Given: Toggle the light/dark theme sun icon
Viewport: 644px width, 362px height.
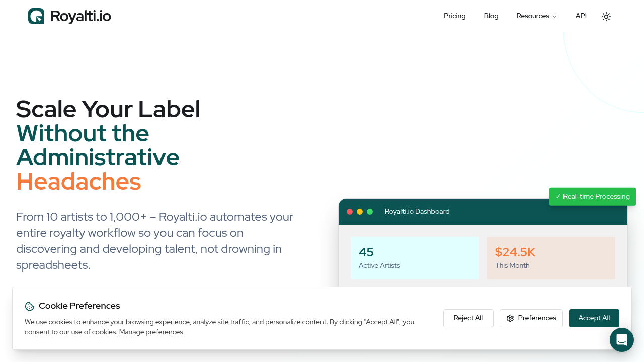Looking at the screenshot, I should [x=606, y=16].
